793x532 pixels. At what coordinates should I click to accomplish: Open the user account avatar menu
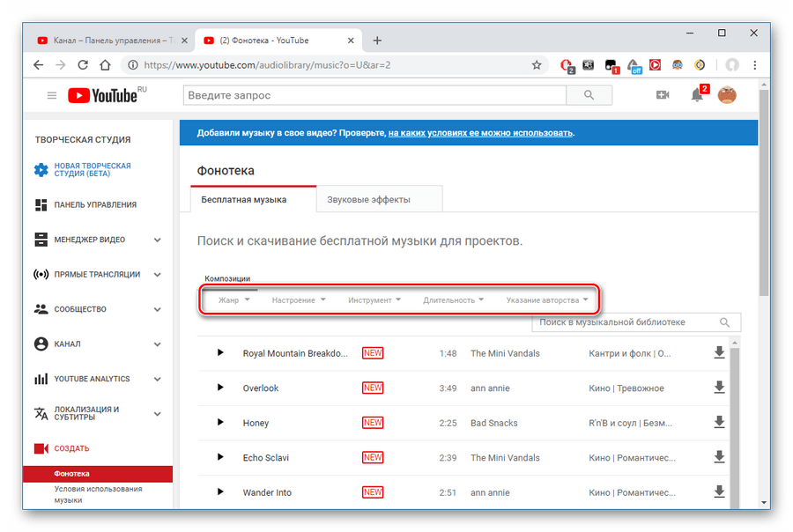[727, 95]
